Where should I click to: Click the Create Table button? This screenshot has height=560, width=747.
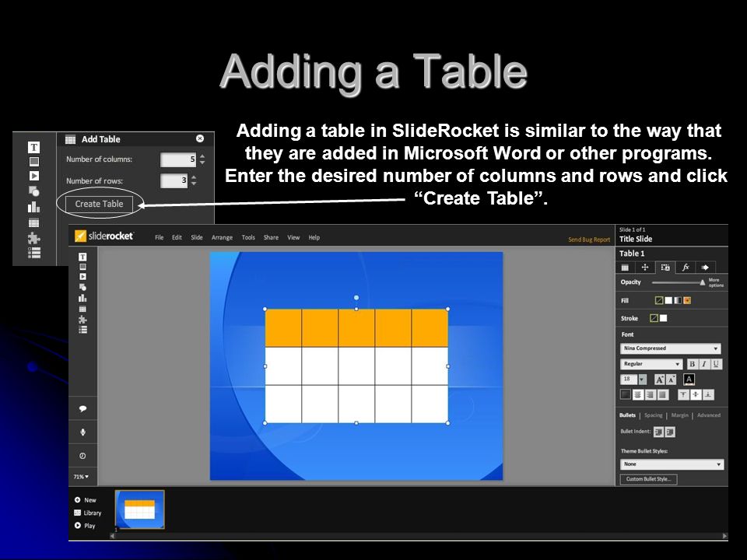point(99,204)
